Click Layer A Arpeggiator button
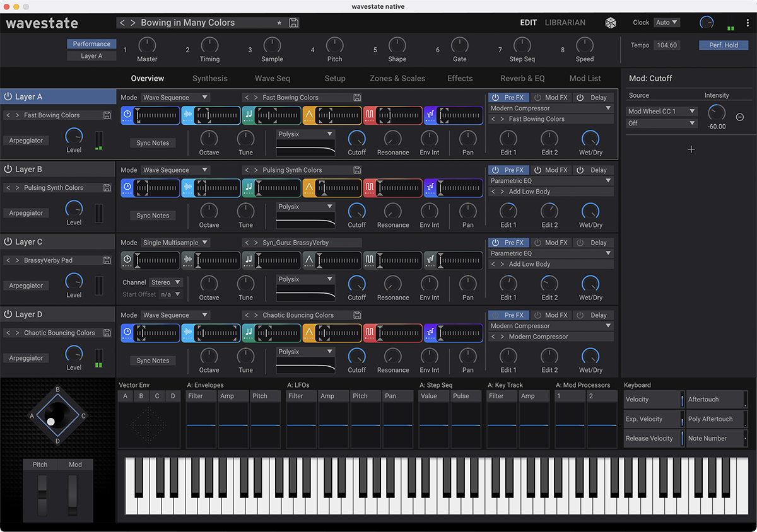Screen dimensions: 757x532 (26, 141)
